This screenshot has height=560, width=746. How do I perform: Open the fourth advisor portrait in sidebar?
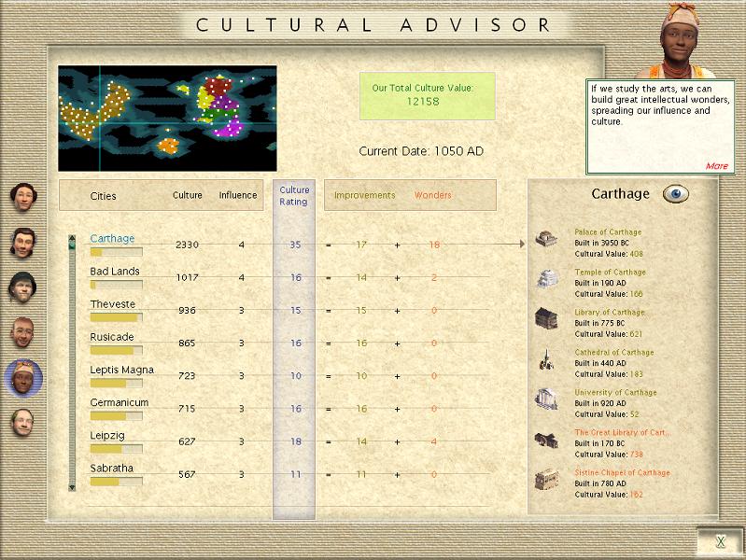(22, 331)
